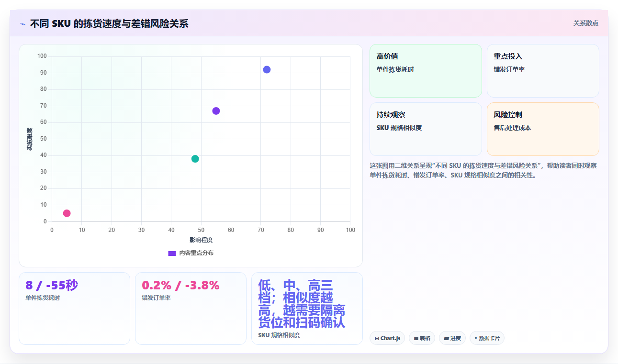
Task: Select the 表格 tag
Action: pyautogui.click(x=422, y=338)
